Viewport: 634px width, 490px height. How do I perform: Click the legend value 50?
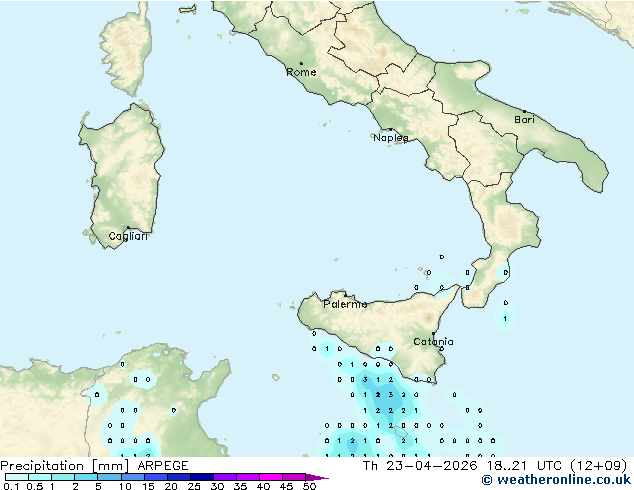(310, 486)
